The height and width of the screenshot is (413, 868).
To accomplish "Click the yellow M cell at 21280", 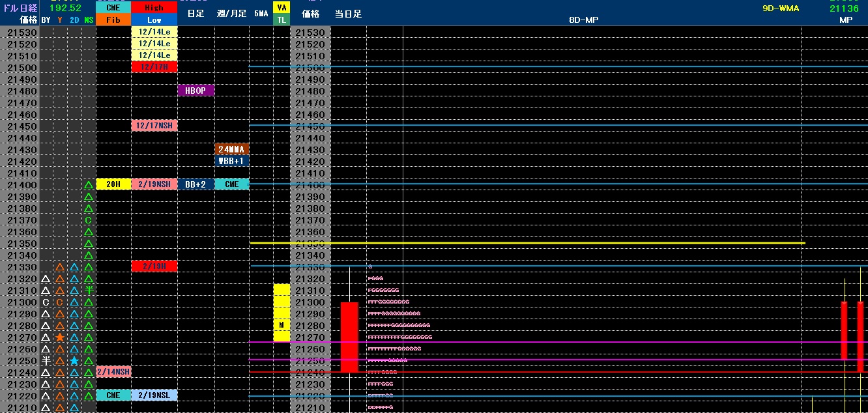I will coord(282,325).
